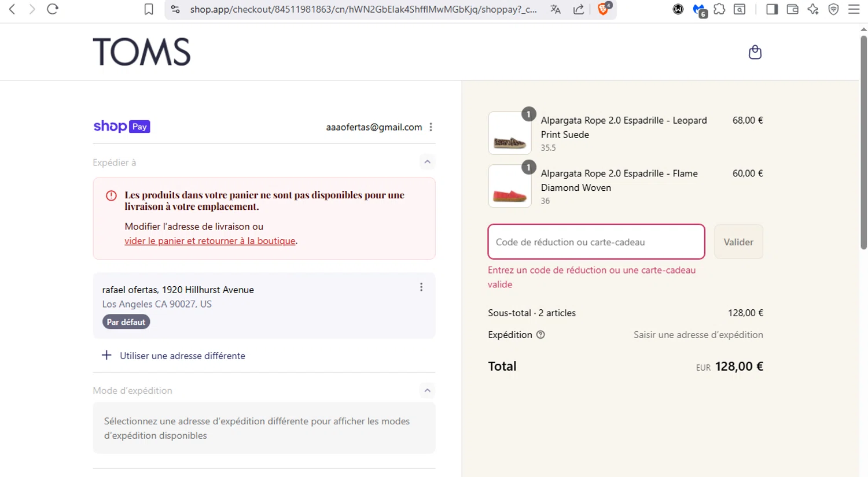Open the Brave Wallet icon
The width and height of the screenshot is (868, 477).
click(x=793, y=9)
